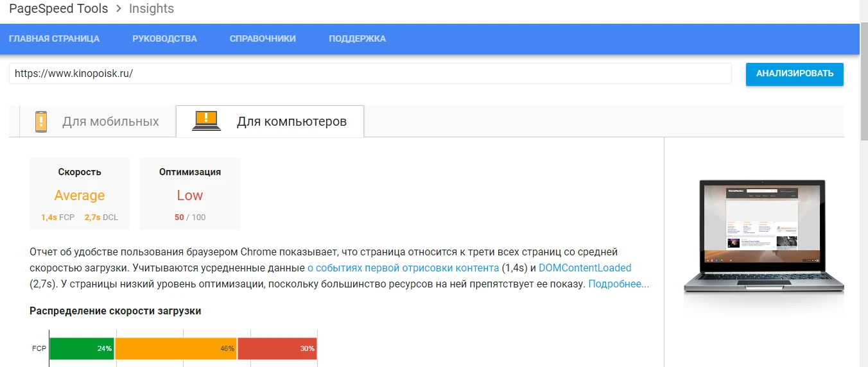Click the red 30% FCP bar segment
The height and width of the screenshot is (367, 868).
277,348
